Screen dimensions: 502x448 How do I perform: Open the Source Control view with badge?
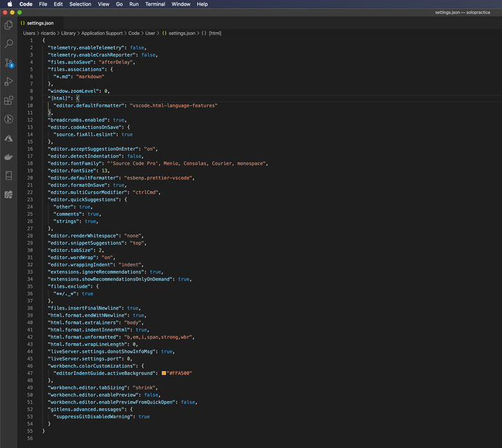9,63
